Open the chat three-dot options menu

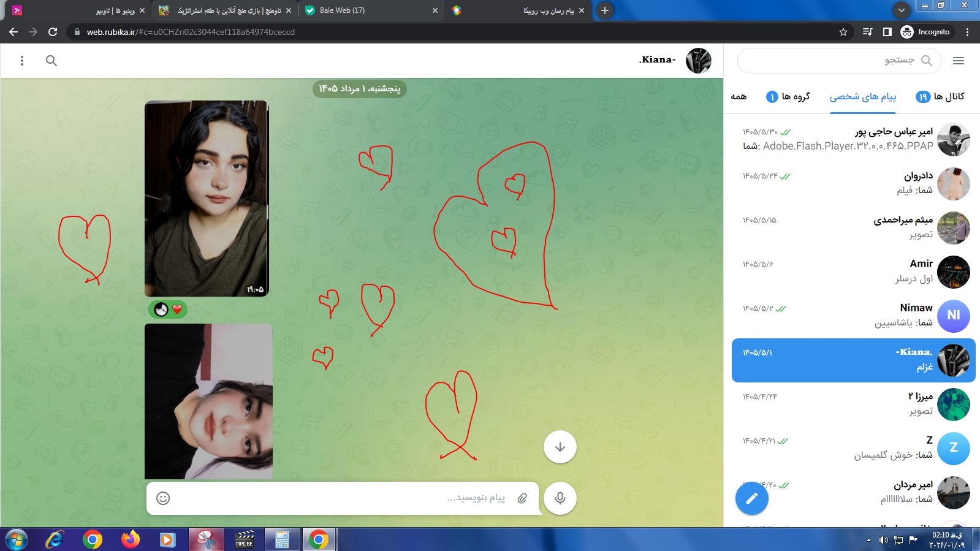(22, 61)
